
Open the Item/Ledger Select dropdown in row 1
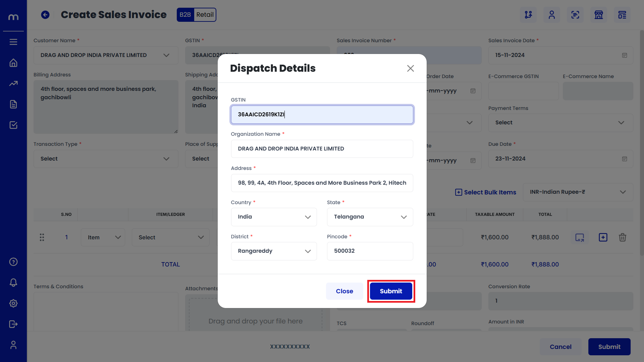click(x=171, y=237)
